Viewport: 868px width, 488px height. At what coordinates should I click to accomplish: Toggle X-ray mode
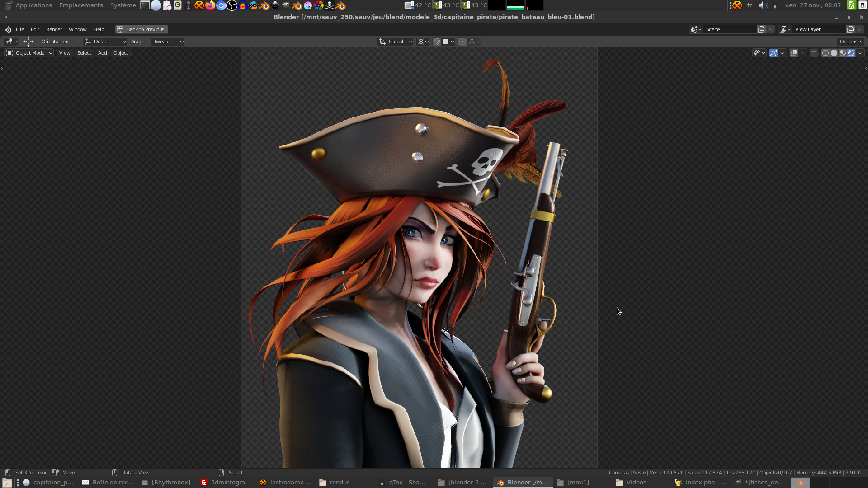(x=814, y=53)
